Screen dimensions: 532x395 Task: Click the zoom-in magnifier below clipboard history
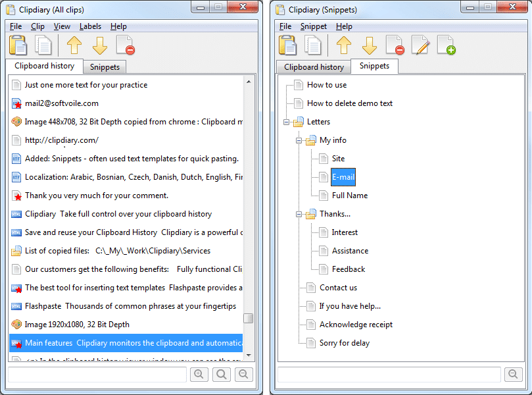pyautogui.click(x=199, y=374)
